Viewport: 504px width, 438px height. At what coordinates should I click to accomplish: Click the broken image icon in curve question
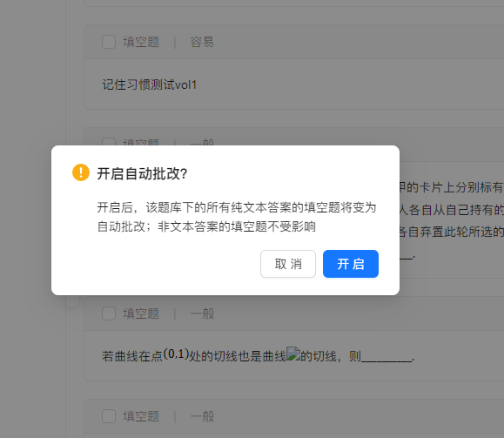[x=292, y=354]
